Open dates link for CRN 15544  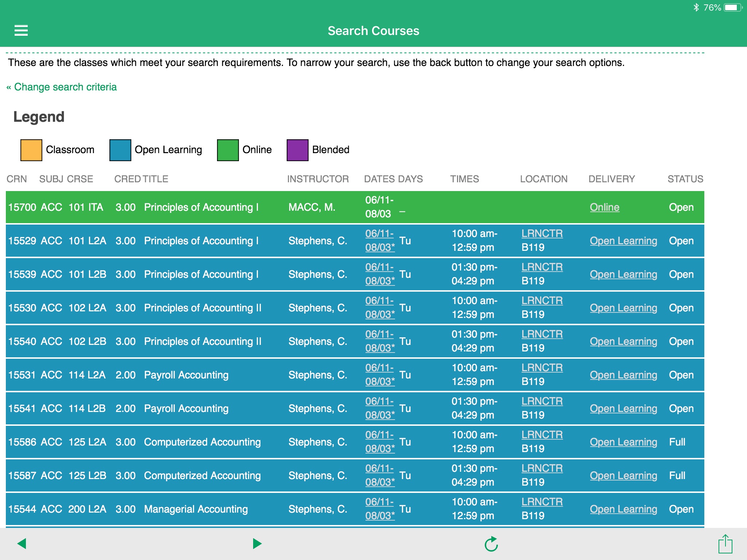pyautogui.click(x=380, y=509)
